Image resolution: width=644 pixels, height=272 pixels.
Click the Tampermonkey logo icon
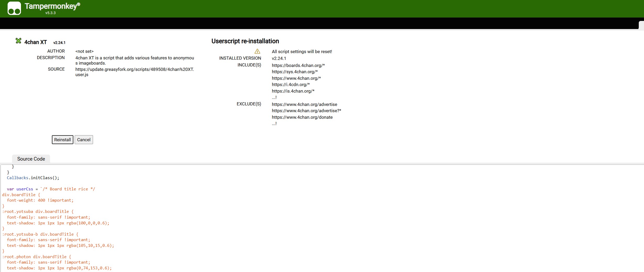14,8
